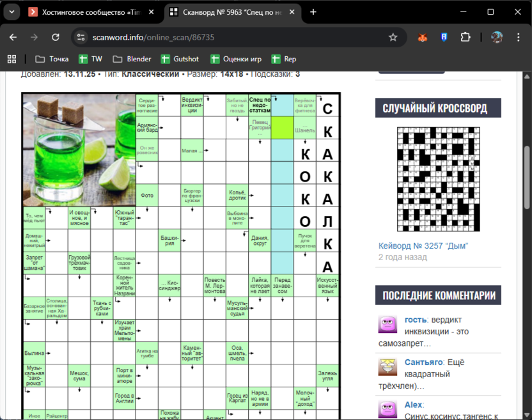Open the Blender bookmarks folder

click(x=132, y=59)
